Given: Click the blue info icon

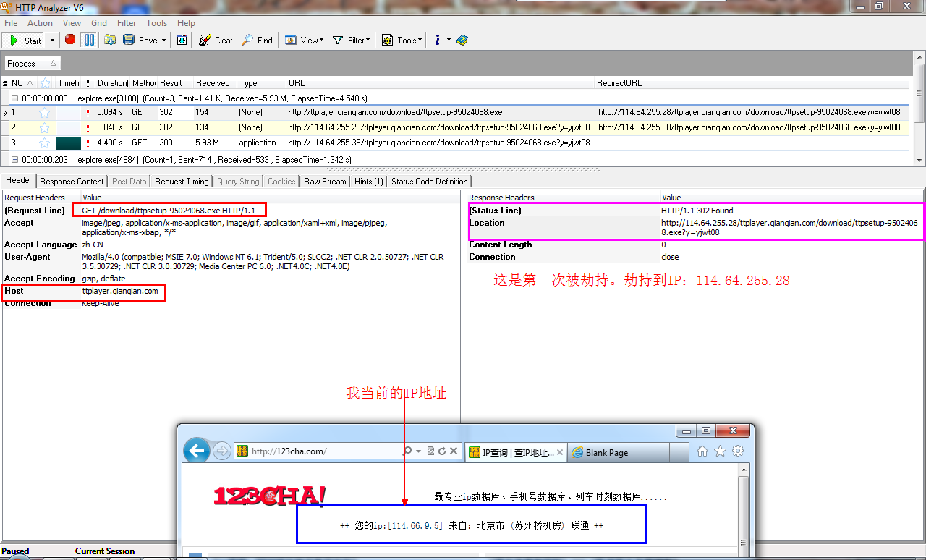Looking at the screenshot, I should [x=437, y=40].
